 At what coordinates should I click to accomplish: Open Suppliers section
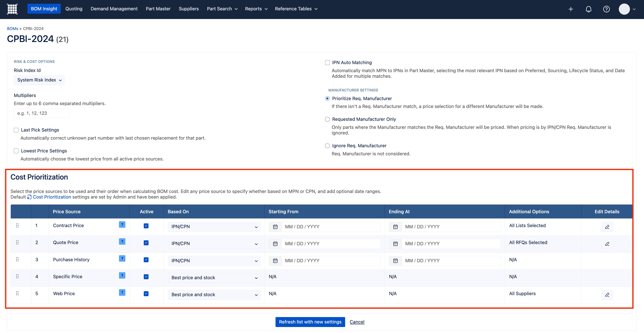(189, 9)
